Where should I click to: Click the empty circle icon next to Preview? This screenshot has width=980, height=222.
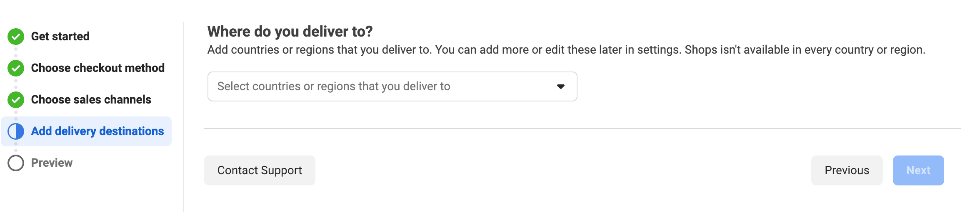pyautogui.click(x=16, y=163)
